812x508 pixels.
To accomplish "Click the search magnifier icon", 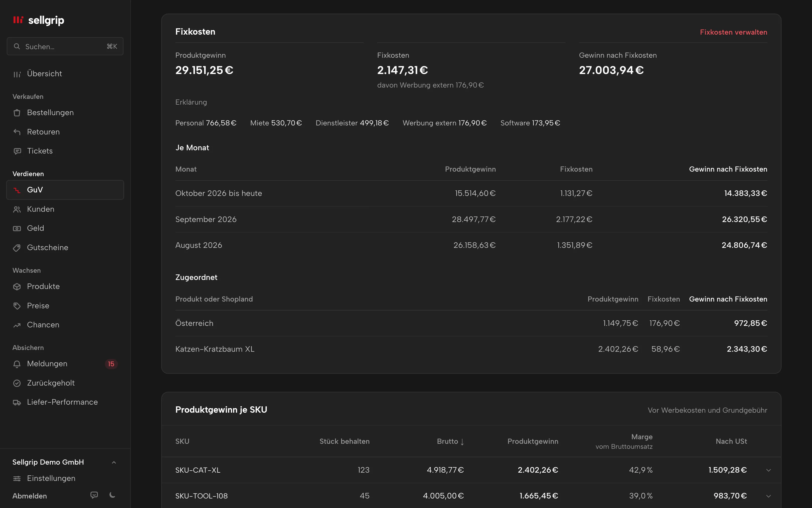I will tap(17, 46).
